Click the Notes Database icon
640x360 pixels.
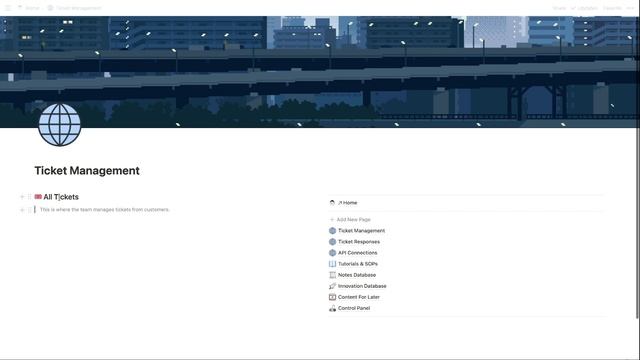(332, 275)
